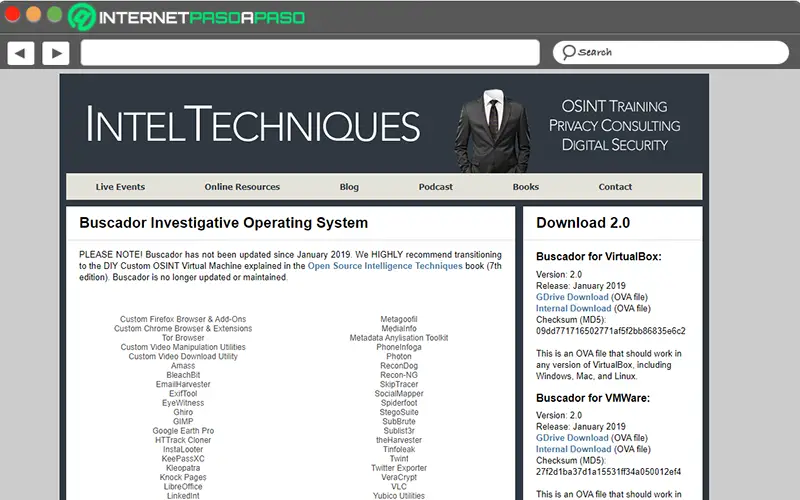Open the Open Source Intelligence Techniques link

385,266
